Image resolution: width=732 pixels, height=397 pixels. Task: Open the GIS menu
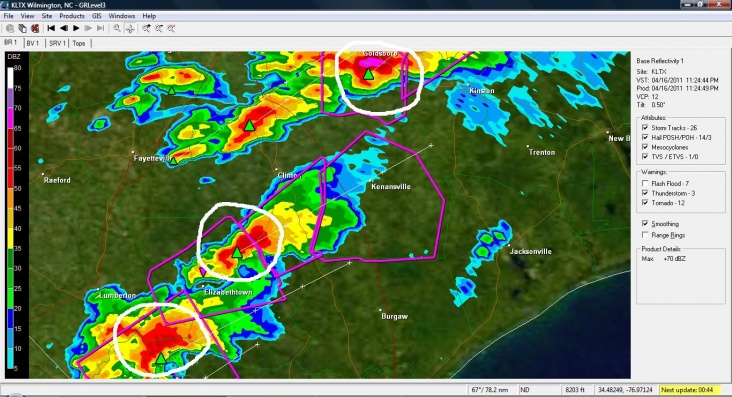(97, 16)
